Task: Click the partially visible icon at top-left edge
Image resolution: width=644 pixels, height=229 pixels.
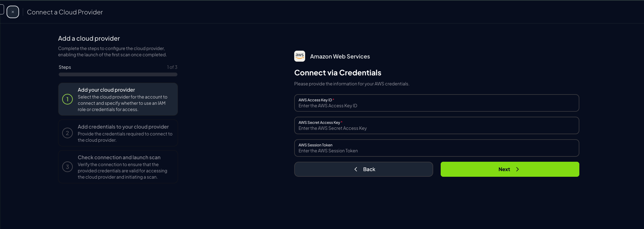Action: pos(2,9)
